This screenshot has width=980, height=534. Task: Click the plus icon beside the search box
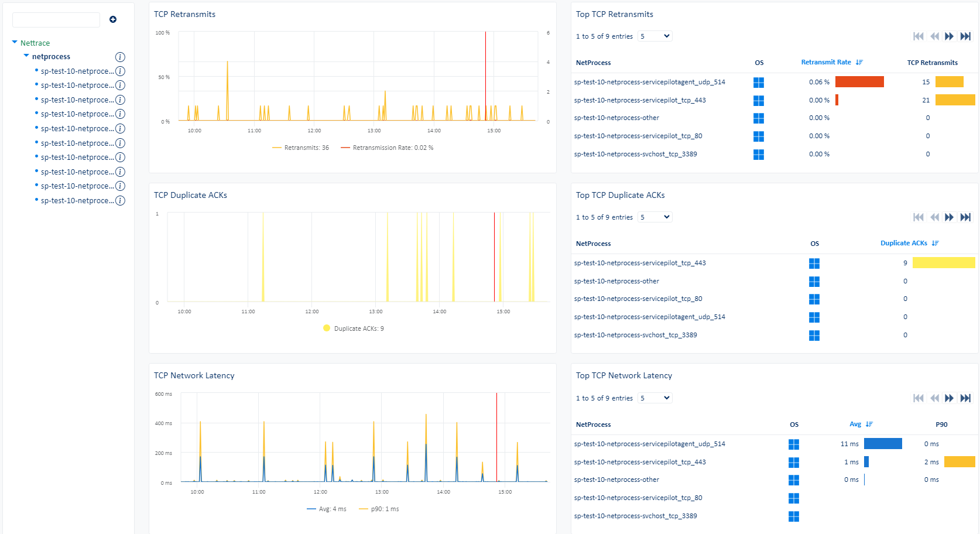(113, 19)
